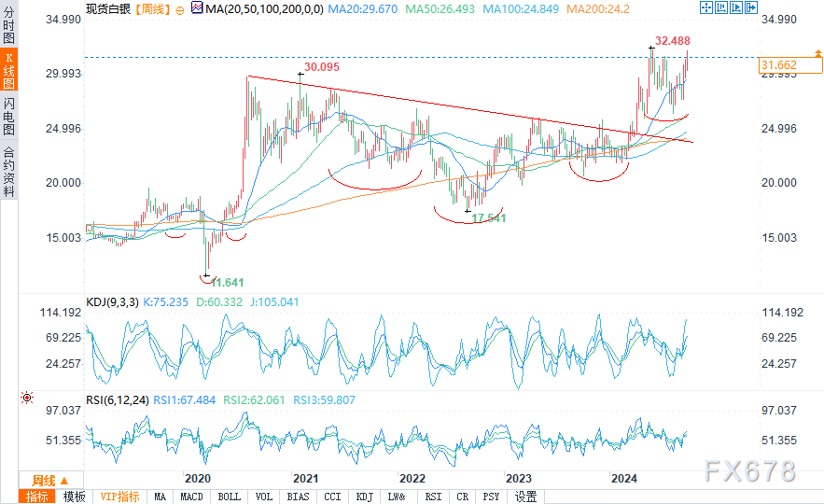The width and height of the screenshot is (824, 504).
Task: Click the D:60.332 value
Action: coord(219,302)
